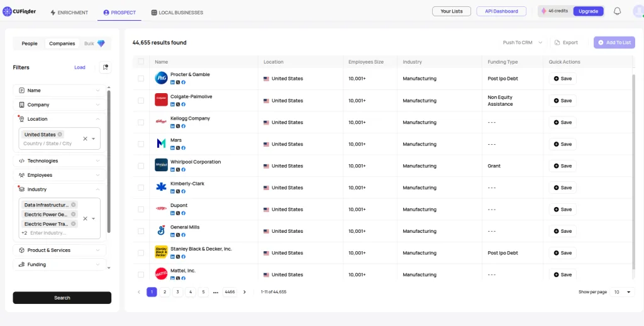
Task: Click Export
Action: (x=566, y=42)
